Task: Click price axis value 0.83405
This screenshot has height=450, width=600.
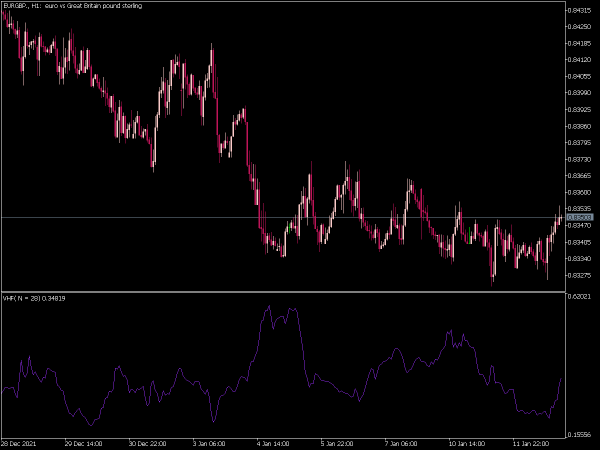Action: click(x=579, y=242)
